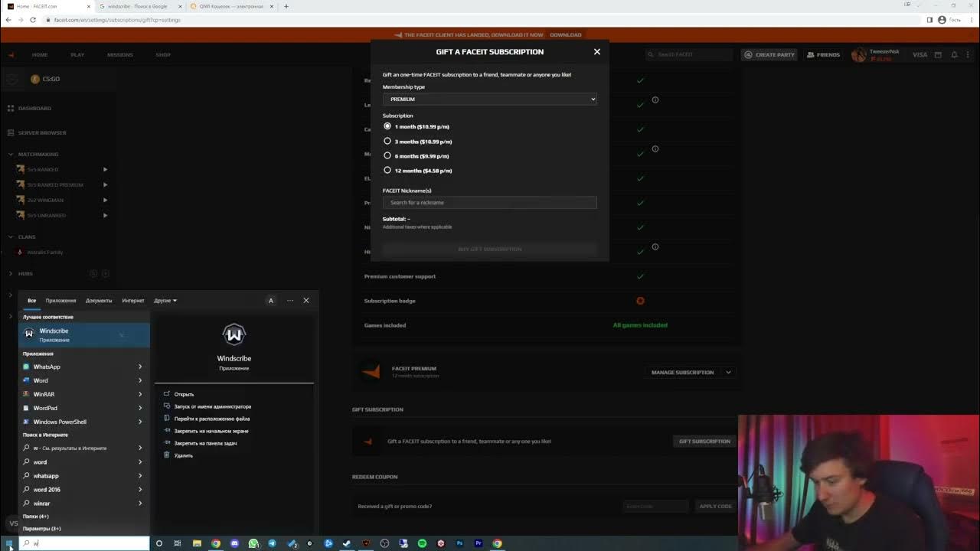
Task: Expand the WordPad result arrow
Action: pos(140,408)
